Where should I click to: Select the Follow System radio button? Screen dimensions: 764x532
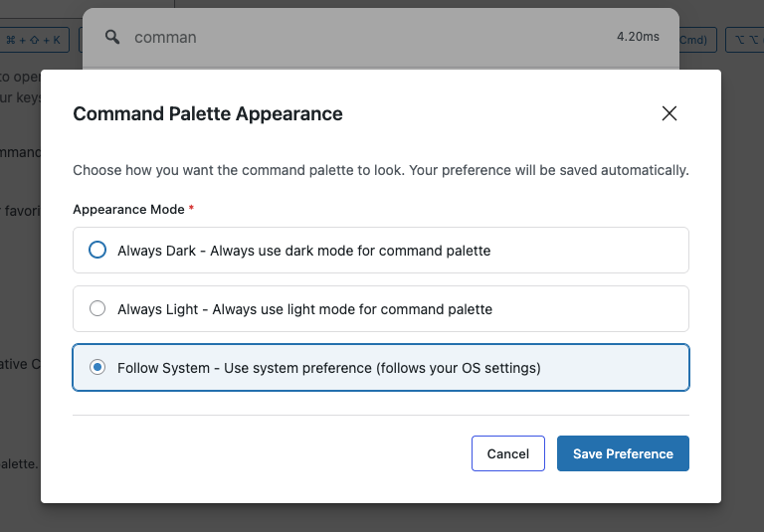click(x=97, y=367)
